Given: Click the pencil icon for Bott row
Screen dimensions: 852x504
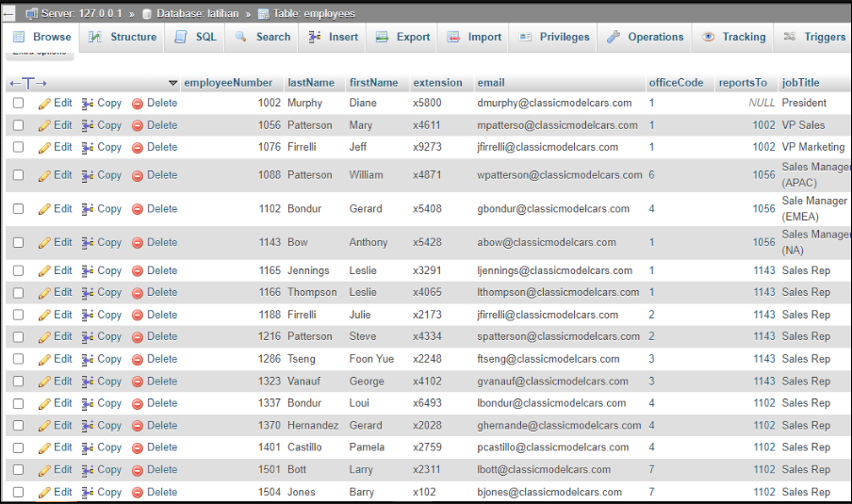Looking at the screenshot, I should coord(44,470).
